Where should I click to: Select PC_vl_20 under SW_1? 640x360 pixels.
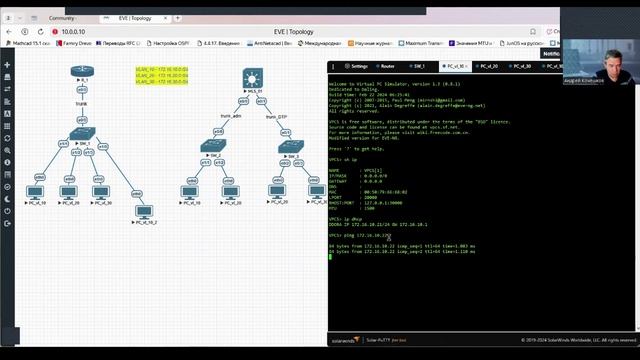[69, 192]
